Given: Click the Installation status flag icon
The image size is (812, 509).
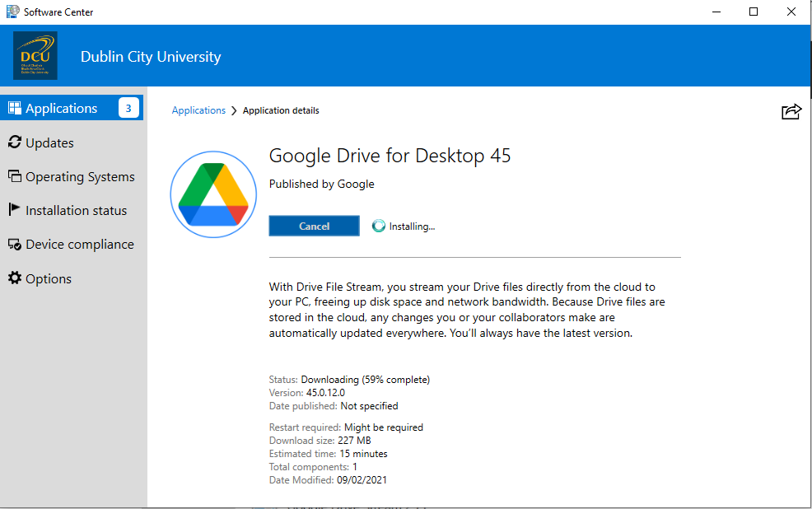Looking at the screenshot, I should pyautogui.click(x=14, y=209).
